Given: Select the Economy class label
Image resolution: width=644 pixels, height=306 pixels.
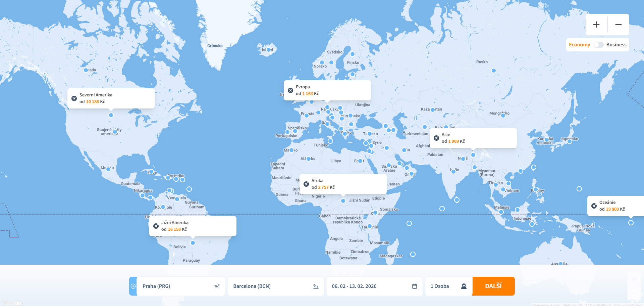Looking at the screenshot, I should coord(579,45).
